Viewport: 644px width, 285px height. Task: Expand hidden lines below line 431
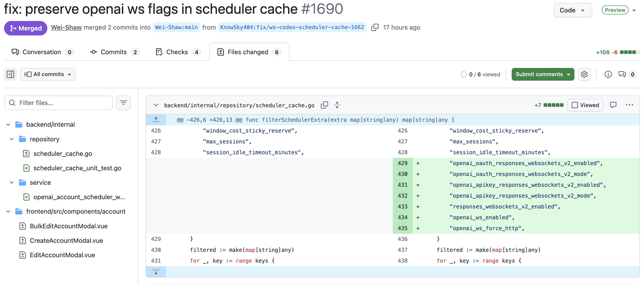156,272
